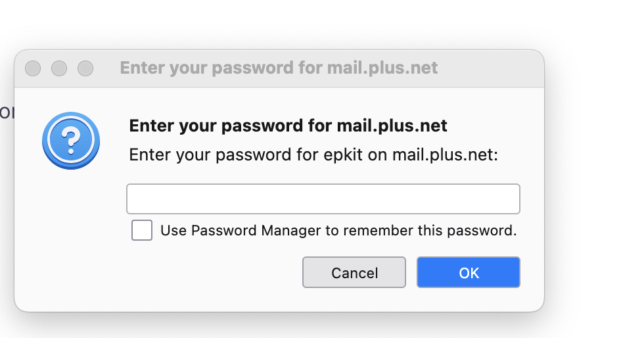
Task: Enable Use Password Manager checkbox
Action: pyautogui.click(x=142, y=231)
